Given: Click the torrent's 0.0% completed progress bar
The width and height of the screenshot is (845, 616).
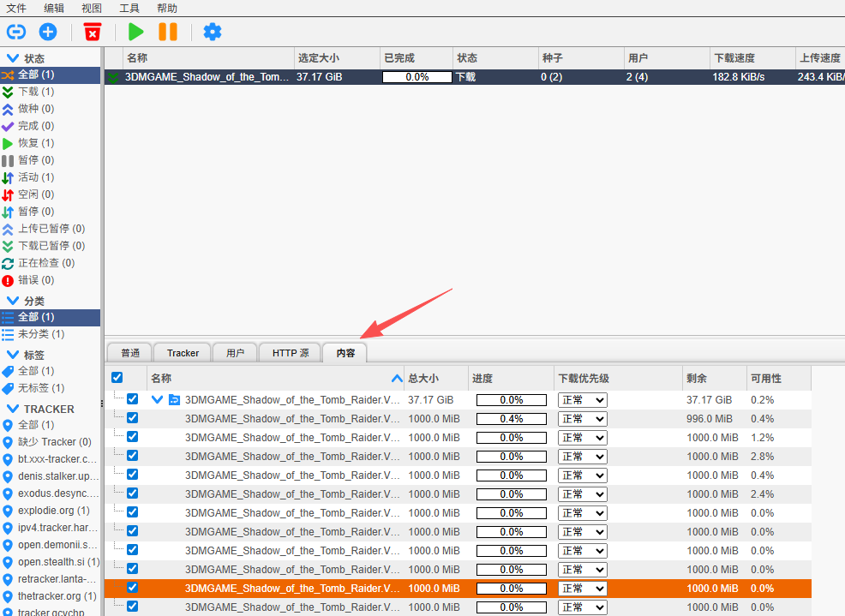Looking at the screenshot, I should pos(417,77).
